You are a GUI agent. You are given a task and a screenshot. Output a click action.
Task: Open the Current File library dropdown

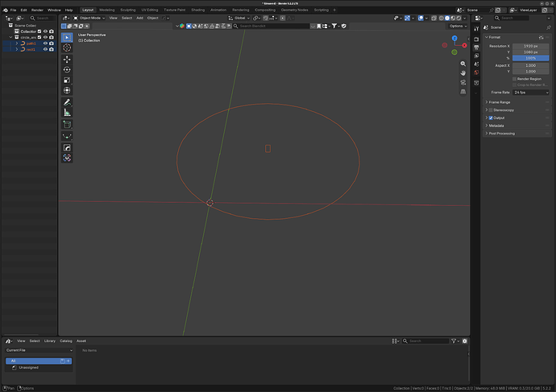(x=39, y=350)
